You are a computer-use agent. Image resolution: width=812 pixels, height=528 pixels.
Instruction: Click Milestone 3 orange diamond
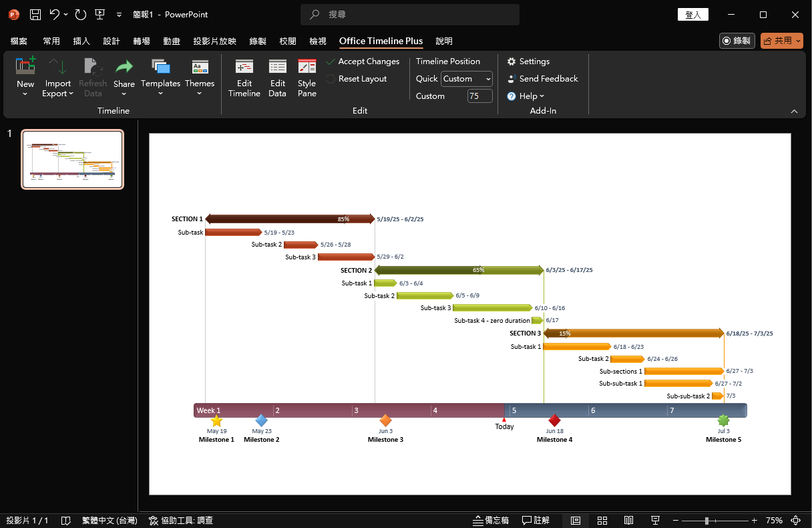click(385, 420)
